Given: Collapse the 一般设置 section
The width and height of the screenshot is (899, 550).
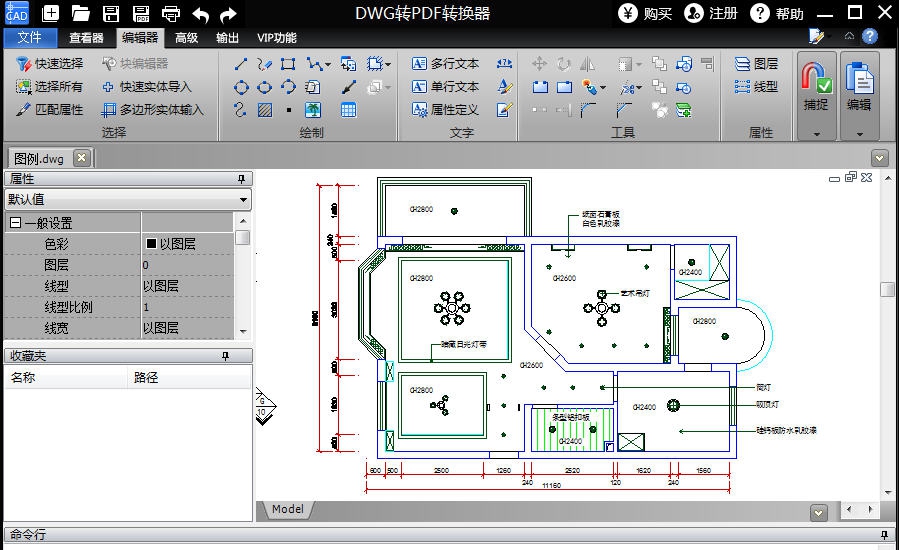Looking at the screenshot, I should coord(15,223).
